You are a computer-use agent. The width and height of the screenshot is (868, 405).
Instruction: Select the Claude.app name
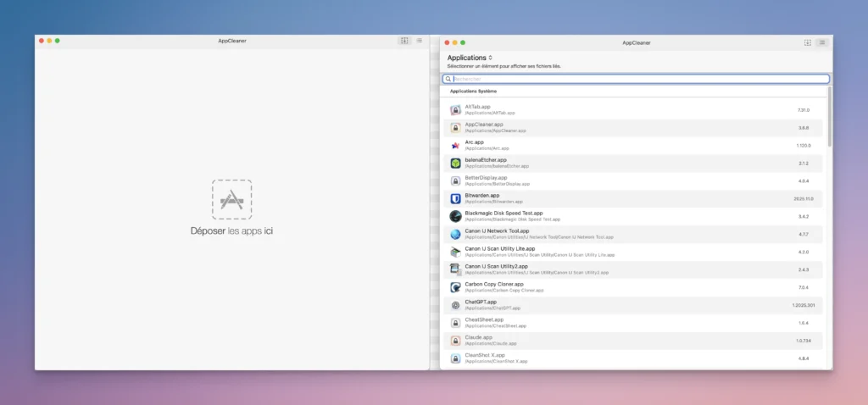tap(478, 337)
